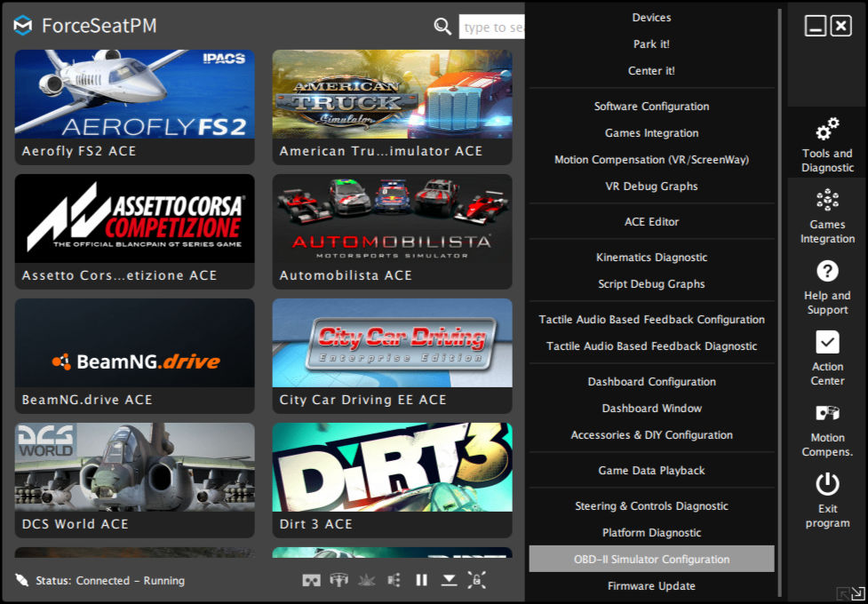Click the plug icon beside the connection status

pos(21,580)
